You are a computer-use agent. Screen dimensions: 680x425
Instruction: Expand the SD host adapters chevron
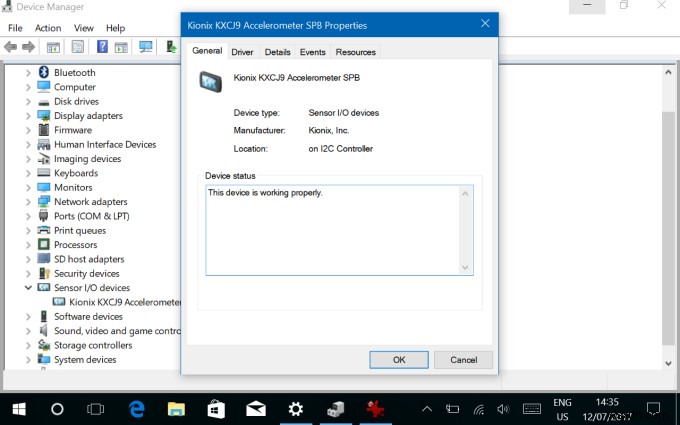pos(28,259)
